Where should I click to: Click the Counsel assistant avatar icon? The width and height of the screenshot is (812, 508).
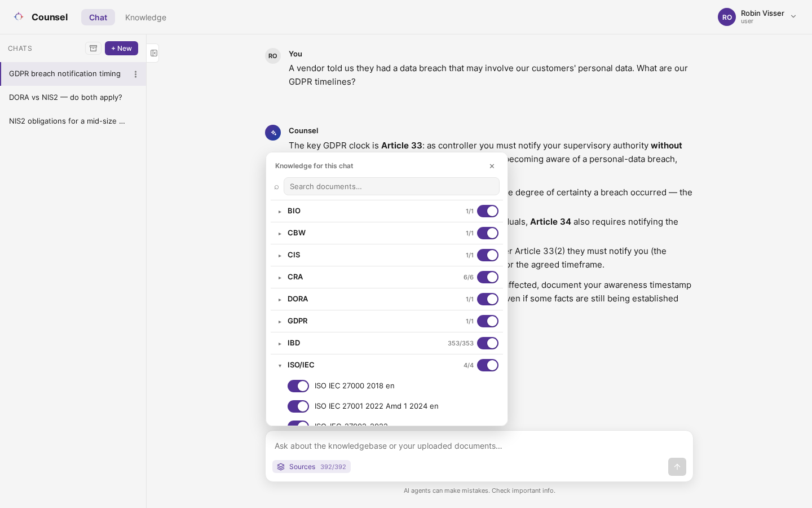click(x=273, y=133)
